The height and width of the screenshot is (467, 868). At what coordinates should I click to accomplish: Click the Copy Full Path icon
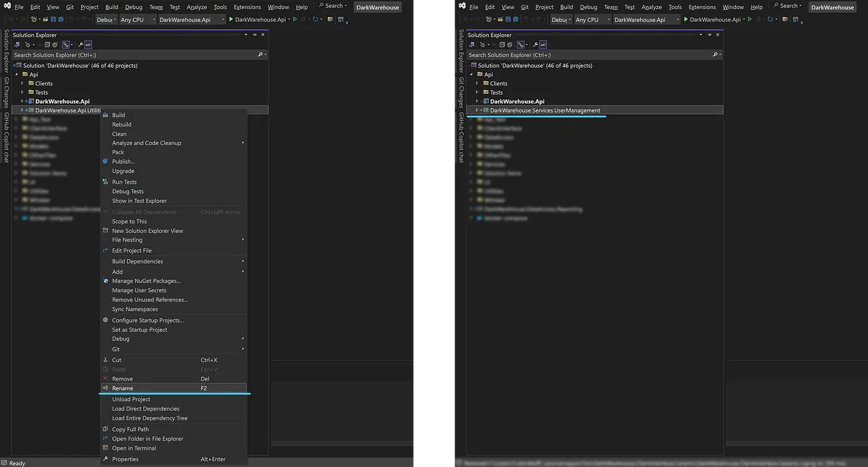[105, 429]
